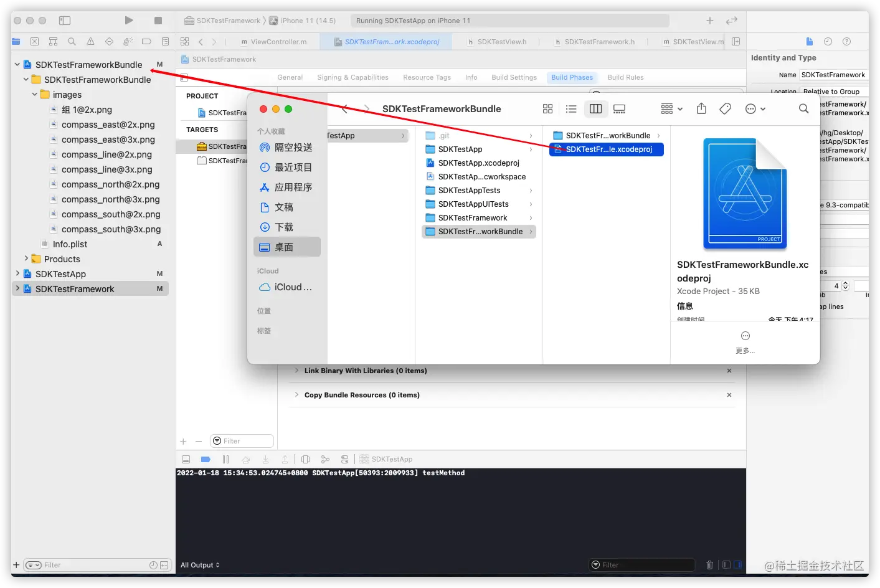Open 隔空投送 in Finder sidebar

point(287,148)
